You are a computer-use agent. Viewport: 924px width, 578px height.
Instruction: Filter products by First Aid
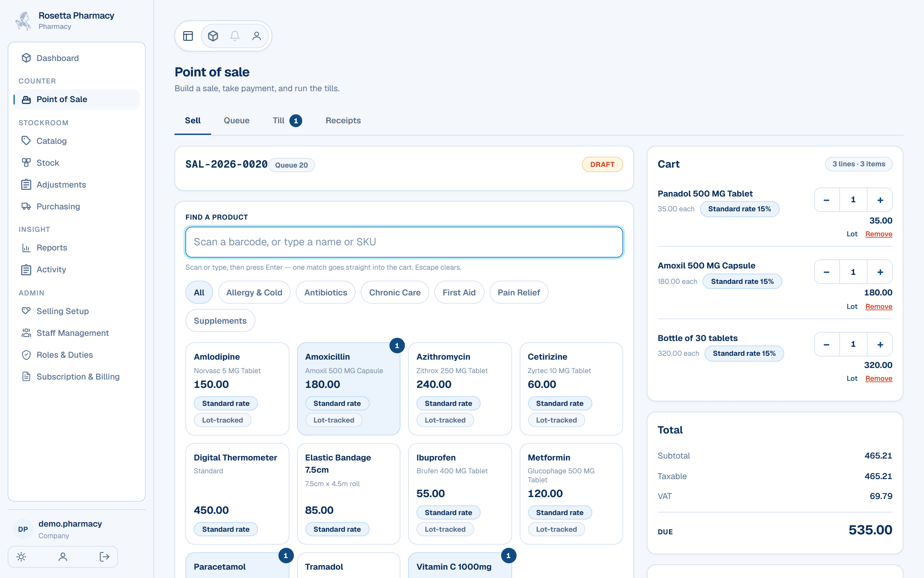pyautogui.click(x=459, y=293)
